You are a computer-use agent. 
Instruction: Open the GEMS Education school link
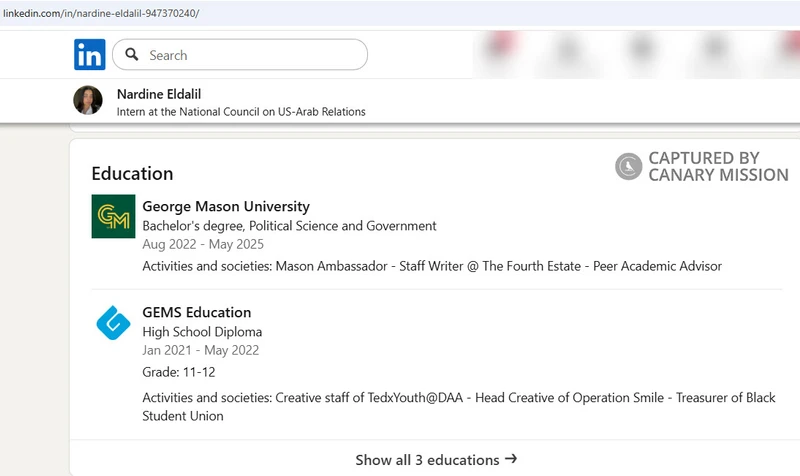coord(196,312)
